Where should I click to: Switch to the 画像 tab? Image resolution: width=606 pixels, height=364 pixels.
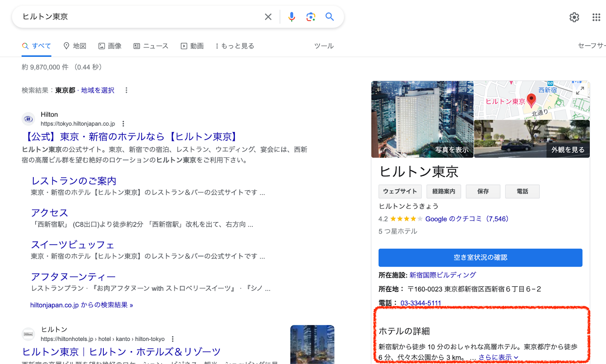tap(110, 46)
